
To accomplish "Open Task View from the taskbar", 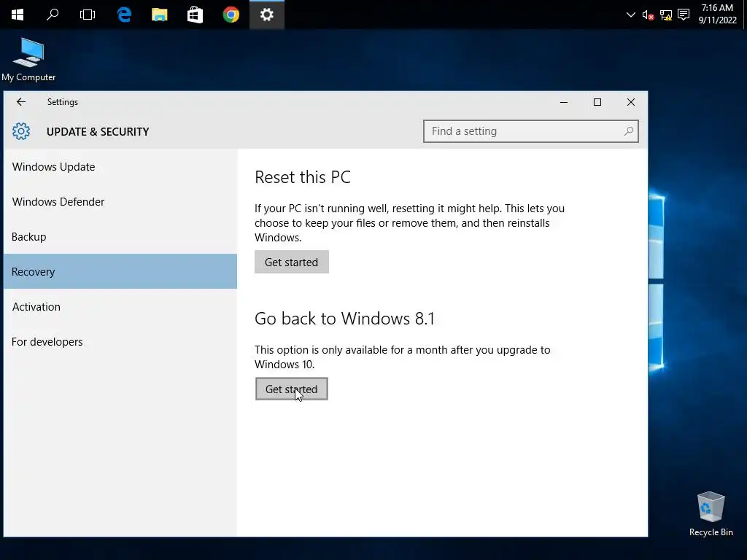I will tap(88, 15).
